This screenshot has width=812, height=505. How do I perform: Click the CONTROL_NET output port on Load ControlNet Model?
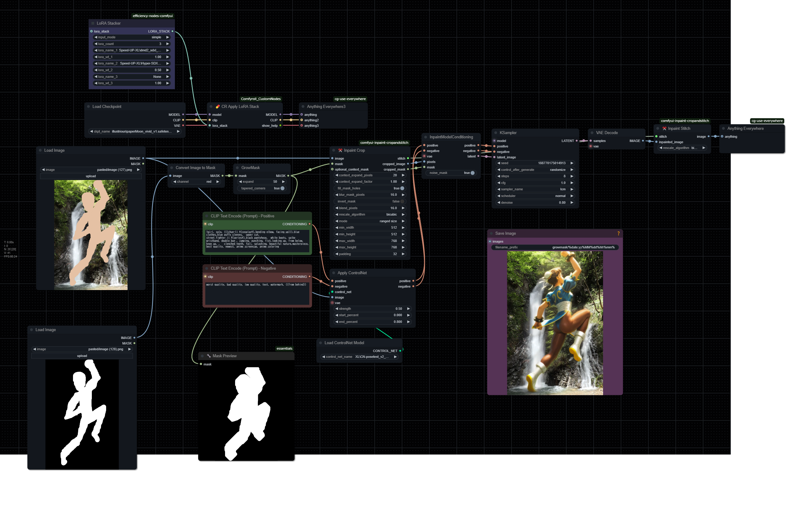click(400, 351)
